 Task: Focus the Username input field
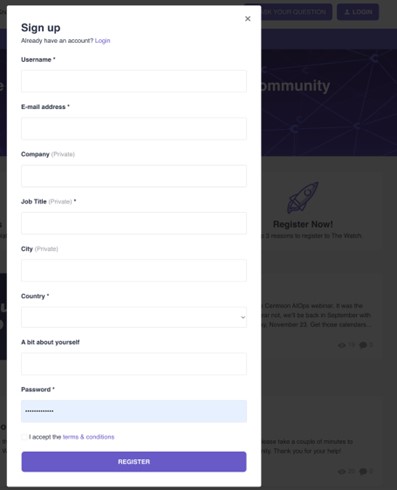coord(134,81)
